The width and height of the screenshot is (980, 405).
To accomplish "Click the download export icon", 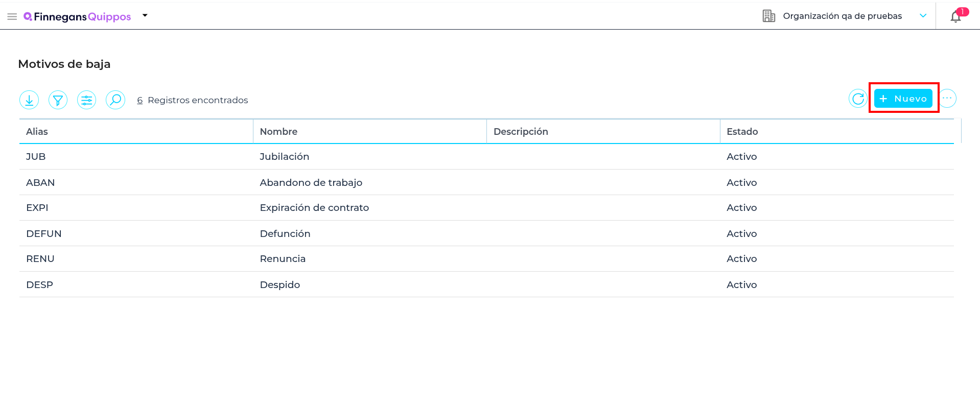I will pyautogui.click(x=29, y=100).
